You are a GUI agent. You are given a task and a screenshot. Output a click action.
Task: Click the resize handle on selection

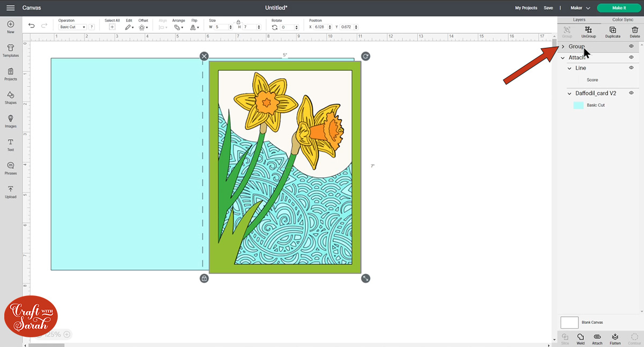[365, 278]
